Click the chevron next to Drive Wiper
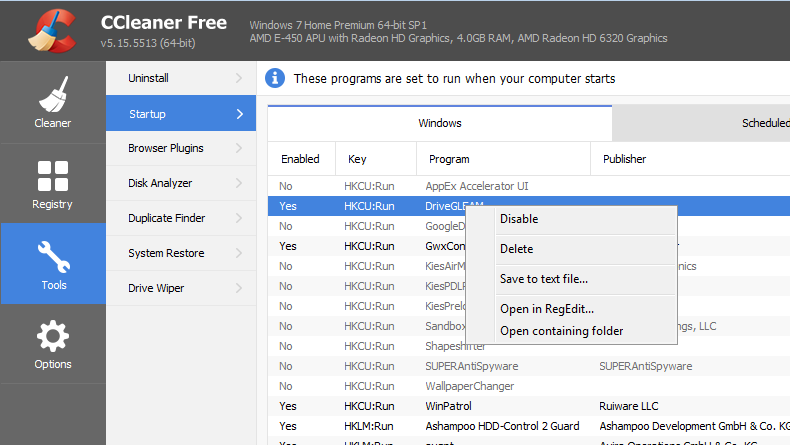This screenshot has height=445, width=790. [x=239, y=288]
